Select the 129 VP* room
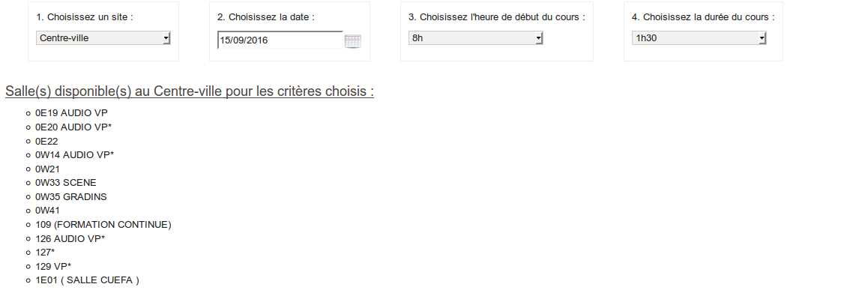Image resolution: width=868 pixels, height=290 pixels. click(53, 266)
